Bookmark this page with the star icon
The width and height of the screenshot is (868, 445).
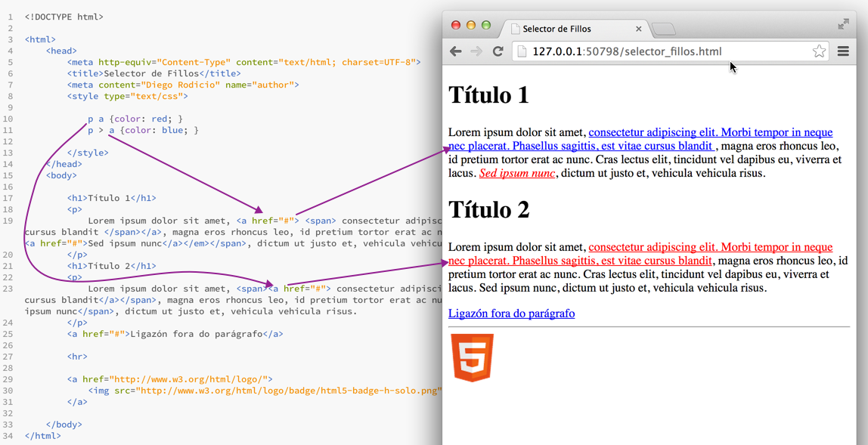coord(819,51)
